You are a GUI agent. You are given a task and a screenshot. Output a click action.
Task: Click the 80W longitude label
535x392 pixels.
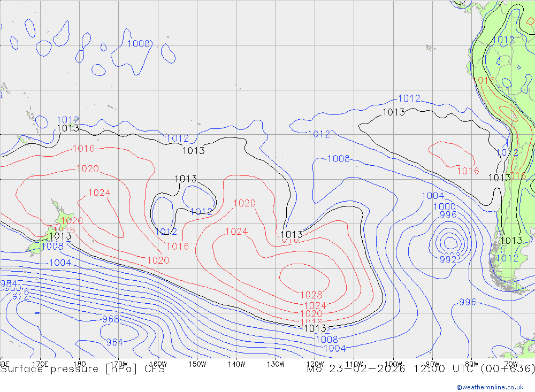[472, 364]
